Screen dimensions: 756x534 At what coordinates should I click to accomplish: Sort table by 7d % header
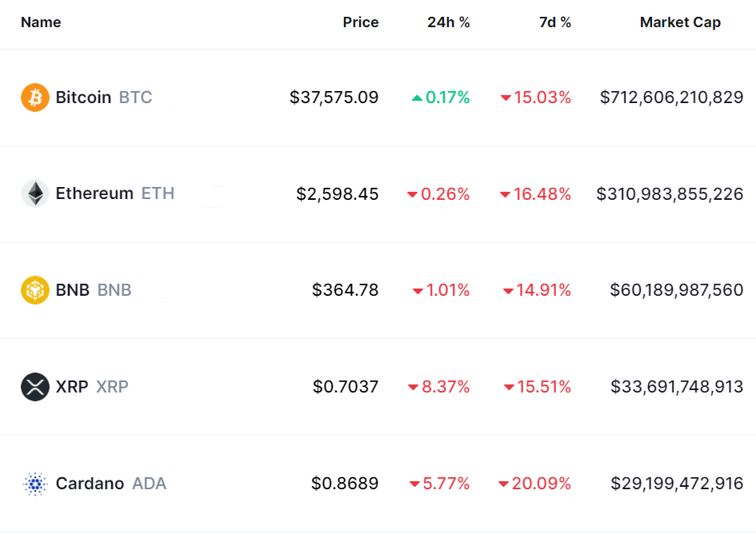tap(555, 22)
